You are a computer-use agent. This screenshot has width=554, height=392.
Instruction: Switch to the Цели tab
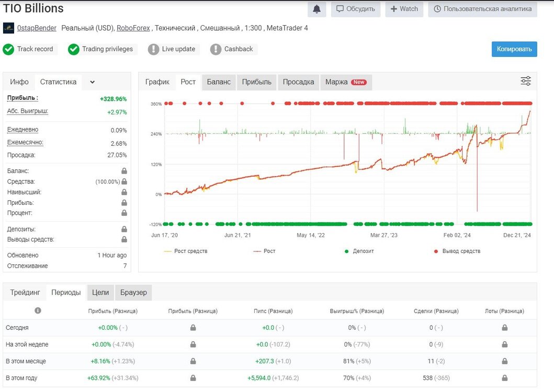[x=100, y=292]
